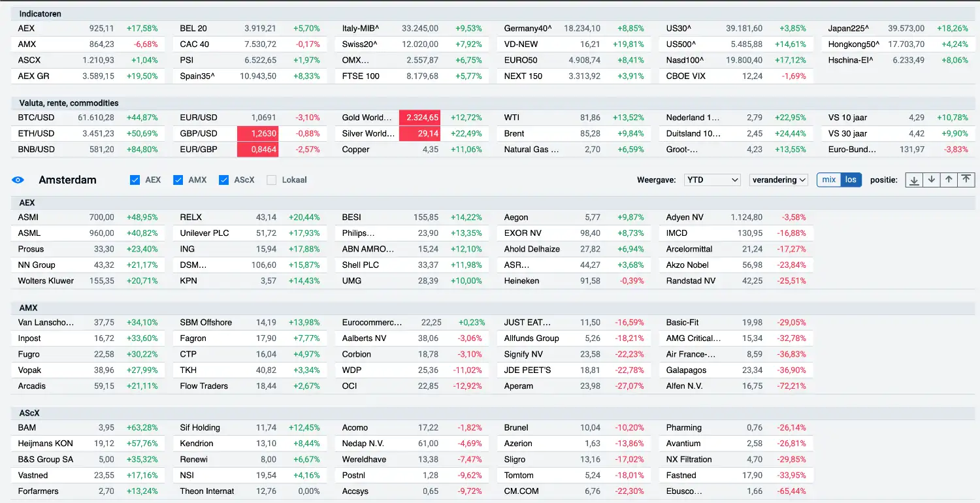This screenshot has height=503, width=980.
Task: Move the Amsterdam panel one position down
Action: pyautogui.click(x=932, y=180)
